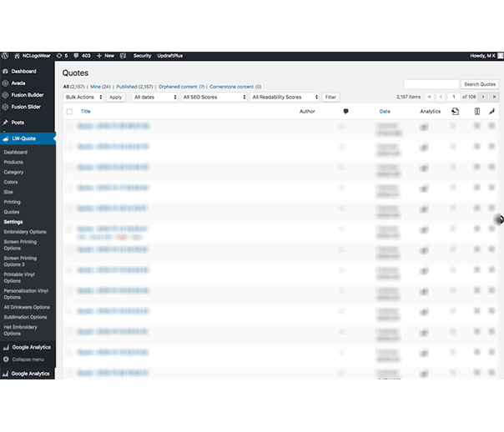The height and width of the screenshot is (432, 504).
Task: Open the Bulk Actions dropdown
Action: tap(83, 98)
